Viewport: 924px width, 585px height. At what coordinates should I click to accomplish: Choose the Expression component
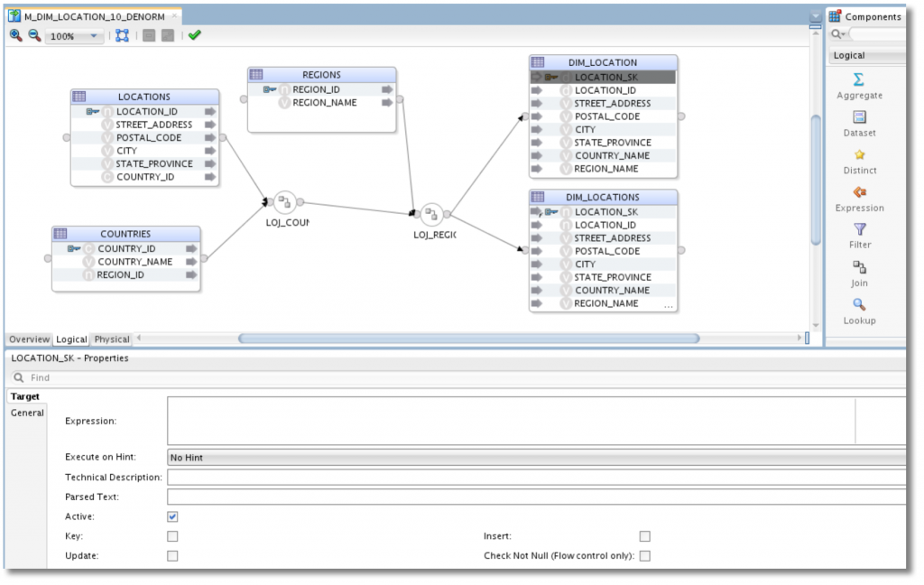point(858,199)
